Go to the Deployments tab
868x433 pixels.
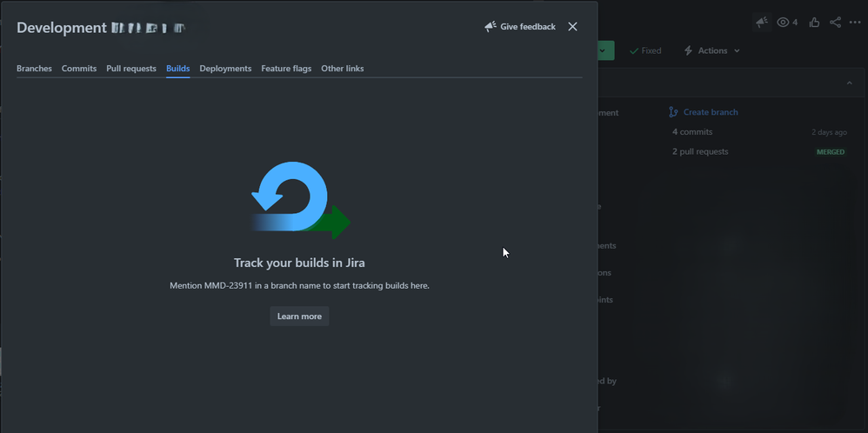(x=225, y=69)
